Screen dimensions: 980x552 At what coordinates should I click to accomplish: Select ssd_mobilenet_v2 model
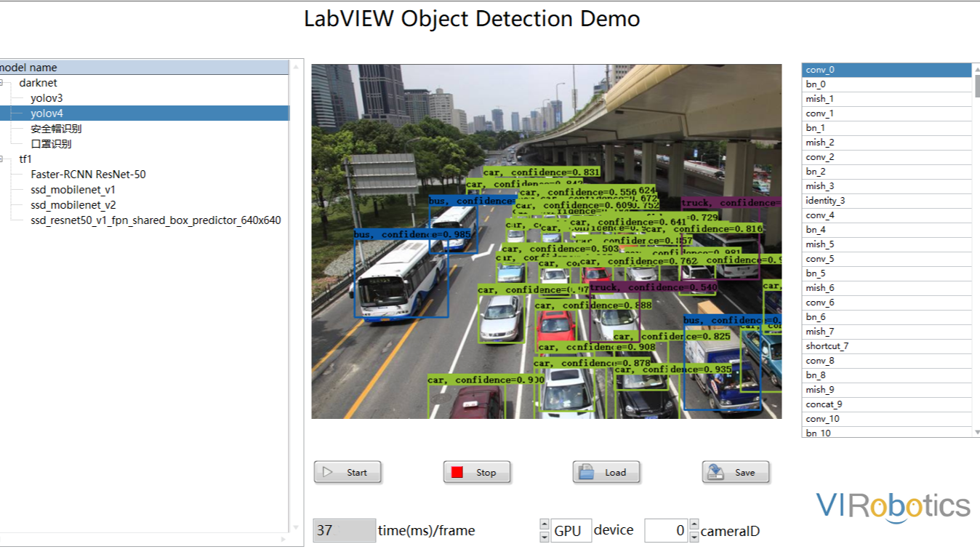coord(73,204)
